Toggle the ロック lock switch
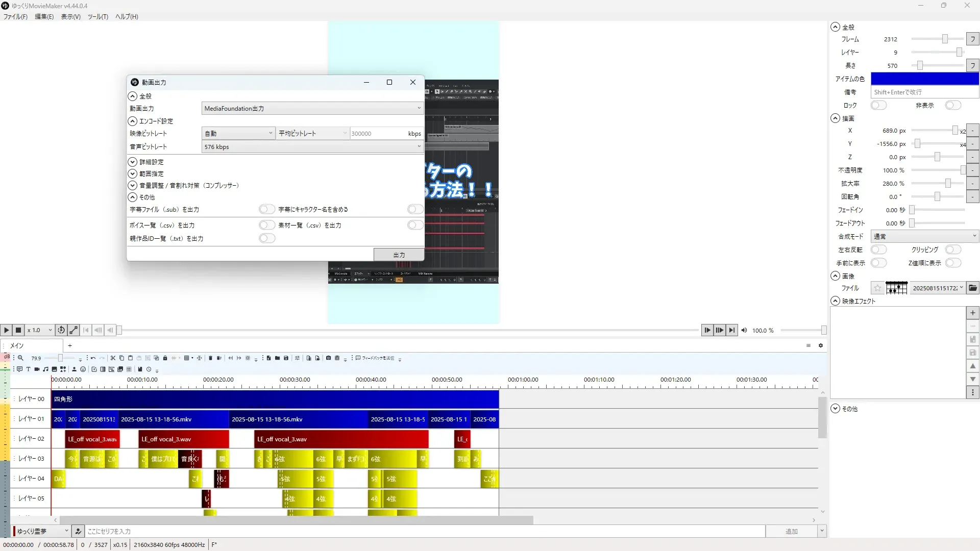The height and width of the screenshot is (551, 980). click(x=878, y=105)
